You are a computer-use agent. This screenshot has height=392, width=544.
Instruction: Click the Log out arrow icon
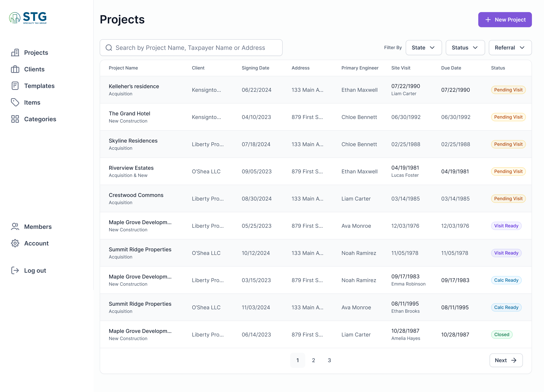point(15,270)
